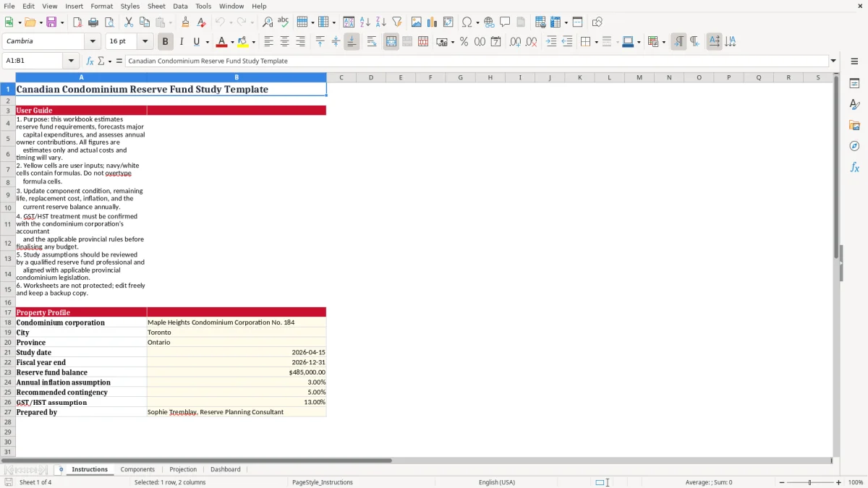The width and height of the screenshot is (868, 488).
Task: Open the Sheet menu
Action: pyautogui.click(x=156, y=6)
